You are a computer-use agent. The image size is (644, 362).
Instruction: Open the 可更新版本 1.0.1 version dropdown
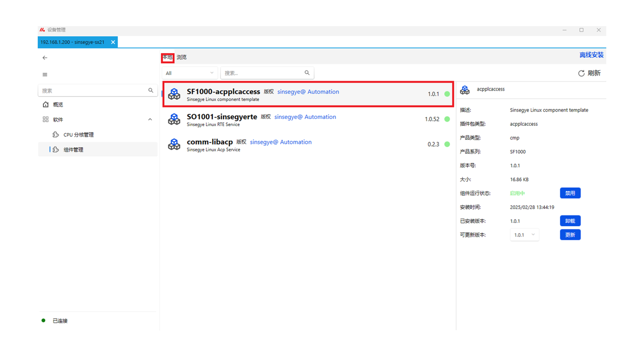coord(524,235)
